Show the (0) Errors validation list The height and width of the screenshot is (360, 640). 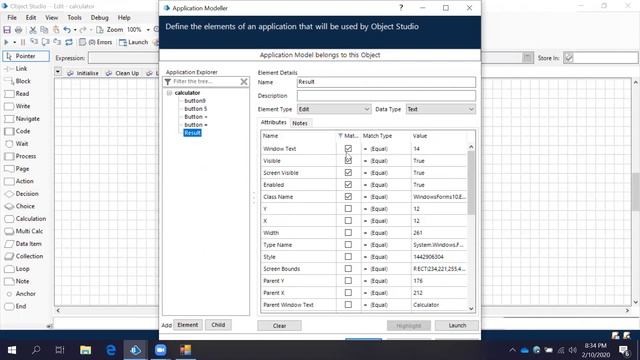(x=96, y=42)
